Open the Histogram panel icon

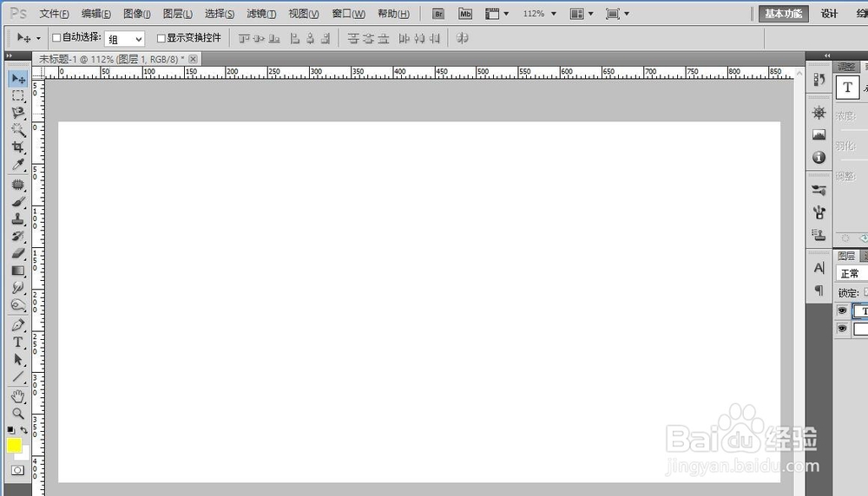819,135
